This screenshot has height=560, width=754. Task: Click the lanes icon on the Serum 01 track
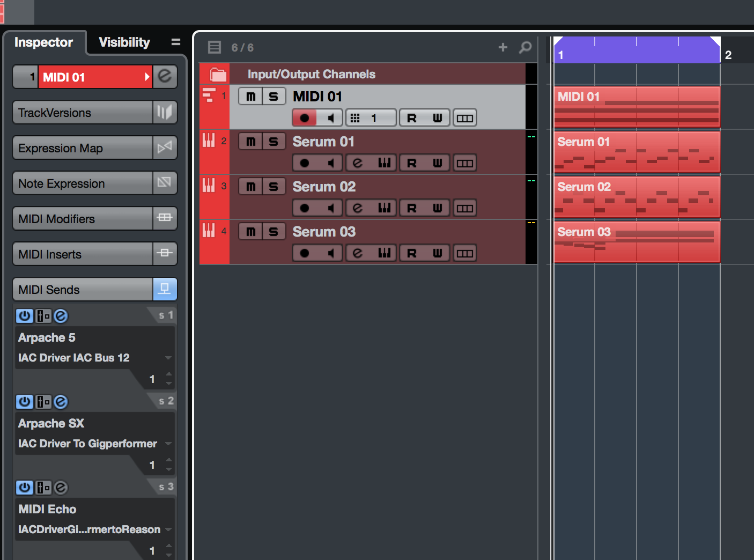[x=465, y=163]
